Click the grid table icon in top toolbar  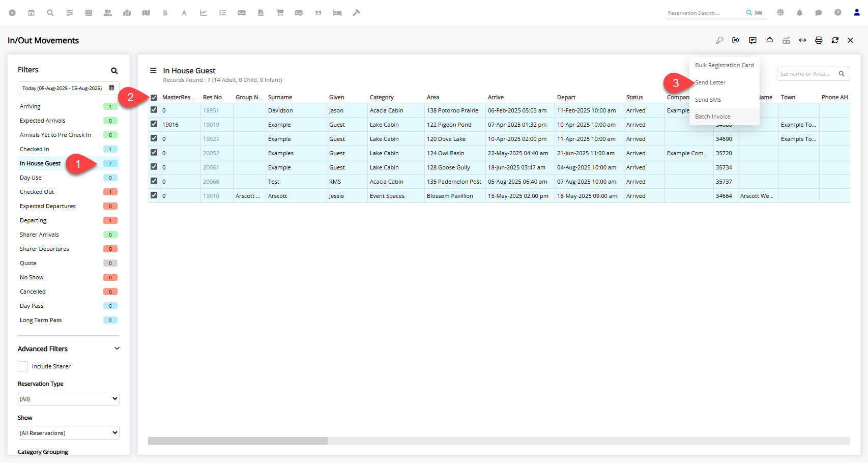click(89, 13)
